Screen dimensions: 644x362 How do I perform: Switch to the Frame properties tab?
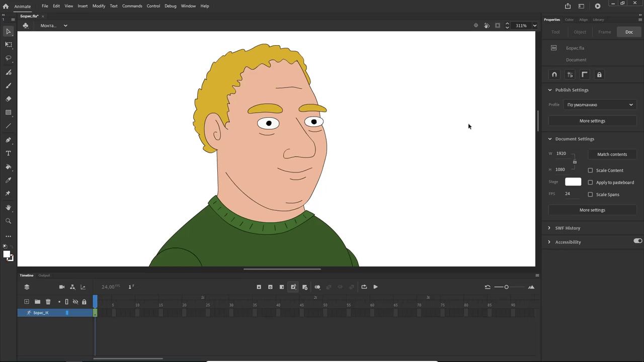tap(605, 32)
